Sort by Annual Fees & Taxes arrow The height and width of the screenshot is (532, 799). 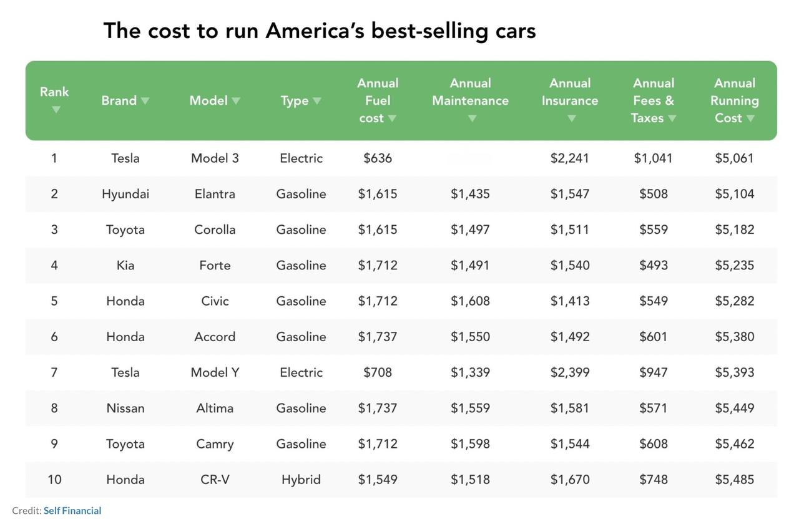pos(672,118)
